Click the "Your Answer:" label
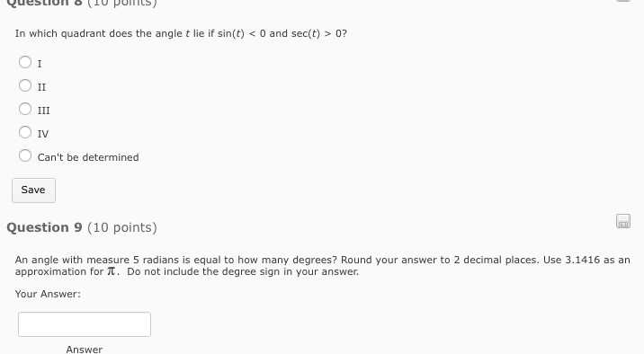The height and width of the screenshot is (354, 644). (x=48, y=294)
